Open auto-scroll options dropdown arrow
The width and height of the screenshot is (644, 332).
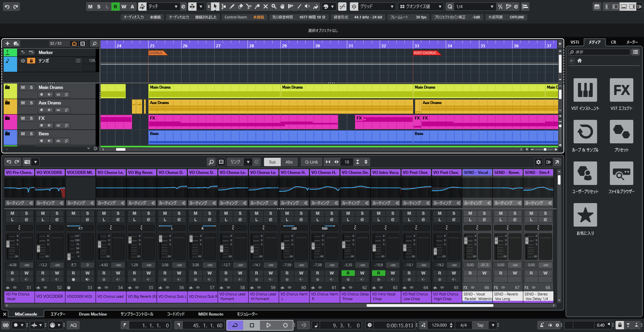pyautogui.click(x=201, y=6)
